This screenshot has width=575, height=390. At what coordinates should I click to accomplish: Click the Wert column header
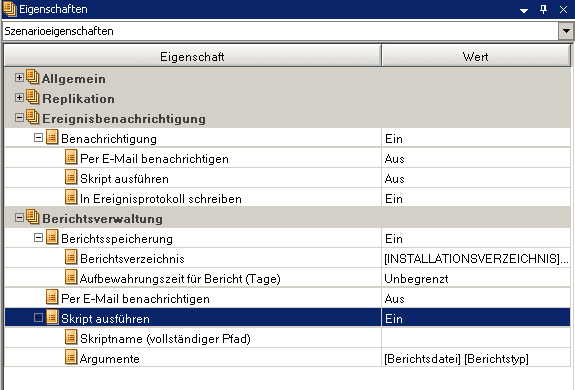click(476, 56)
